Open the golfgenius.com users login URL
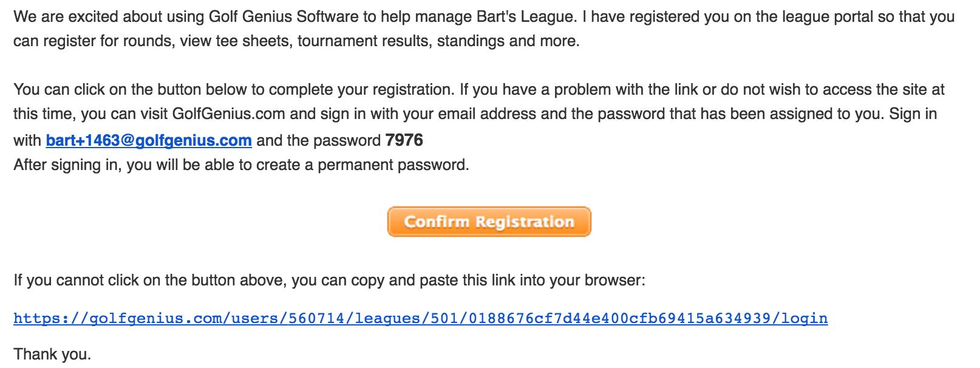Image resolution: width=980 pixels, height=368 pixels. (x=420, y=318)
